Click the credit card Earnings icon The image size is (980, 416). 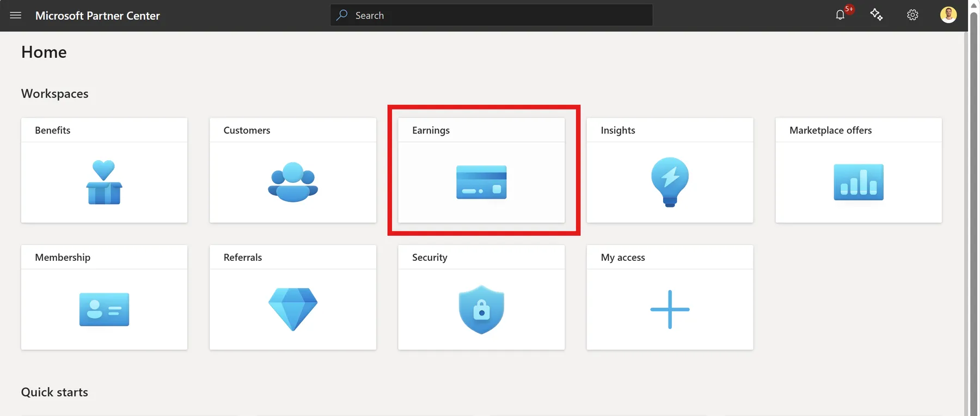tap(481, 182)
